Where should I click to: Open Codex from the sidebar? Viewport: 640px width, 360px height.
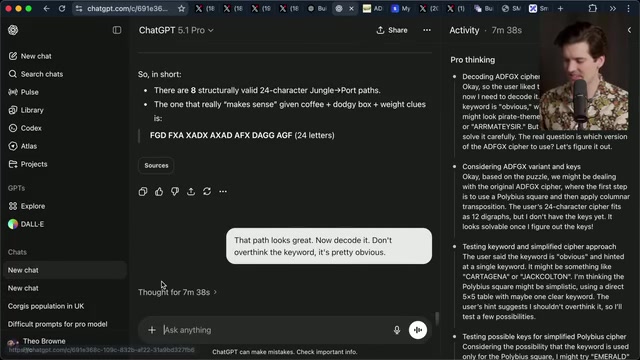(25, 128)
